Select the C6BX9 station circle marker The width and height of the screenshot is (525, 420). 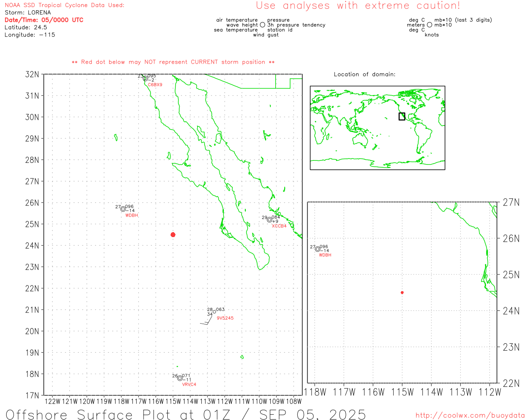pos(145,78)
